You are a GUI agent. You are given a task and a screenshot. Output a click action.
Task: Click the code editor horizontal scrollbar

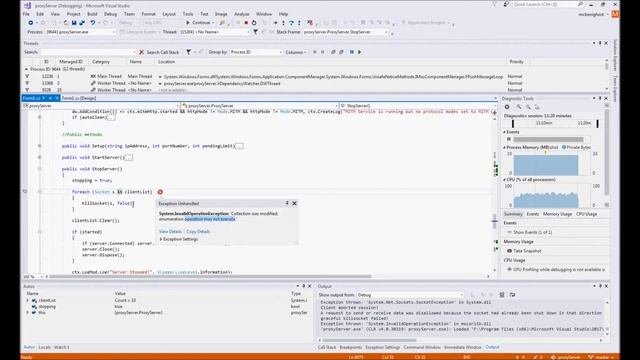(x=210, y=276)
